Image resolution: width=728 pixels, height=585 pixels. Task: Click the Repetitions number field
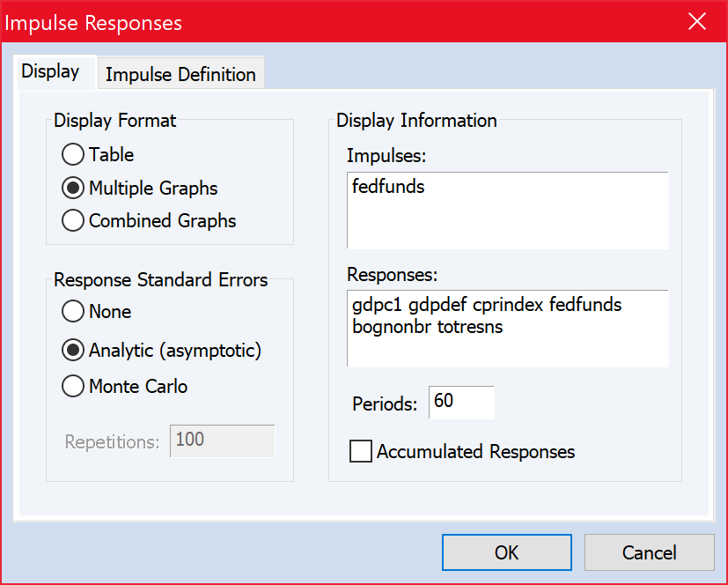[222, 441]
